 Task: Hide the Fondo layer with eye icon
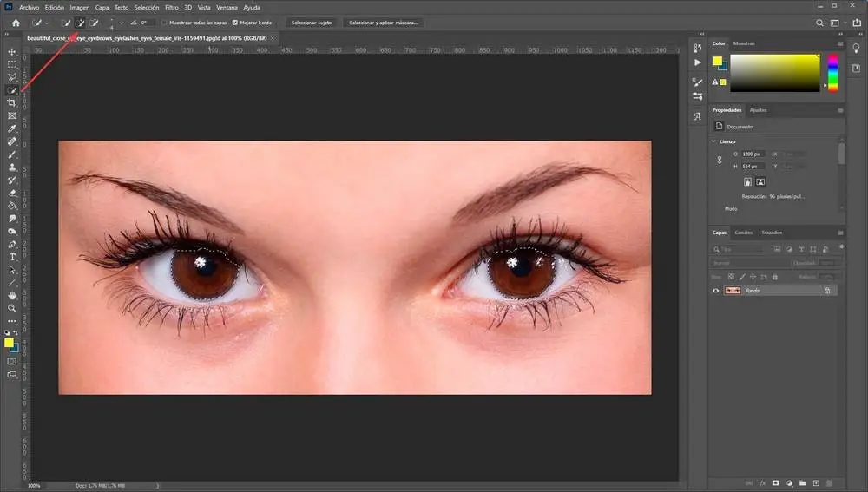(x=716, y=291)
